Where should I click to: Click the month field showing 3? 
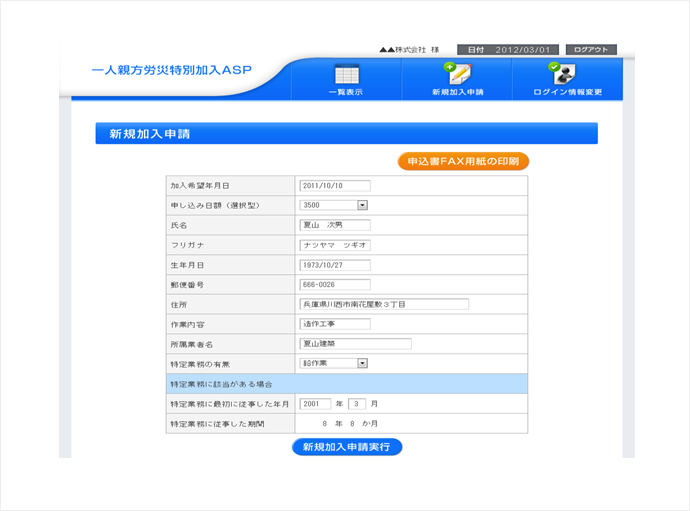[357, 404]
